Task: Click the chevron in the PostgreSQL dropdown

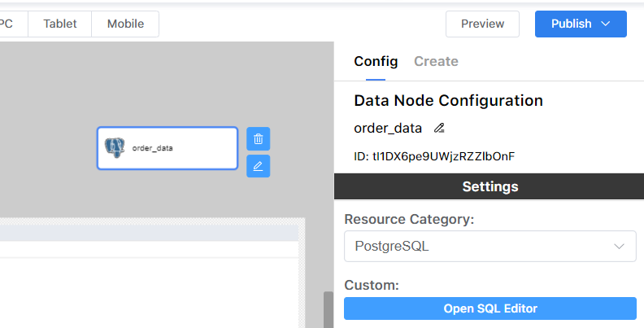Action: (x=620, y=246)
